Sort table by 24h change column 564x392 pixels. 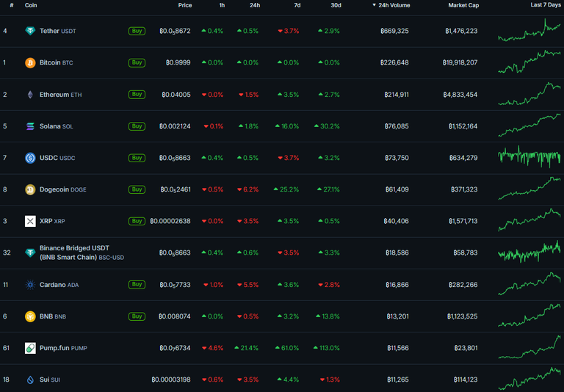255,5
